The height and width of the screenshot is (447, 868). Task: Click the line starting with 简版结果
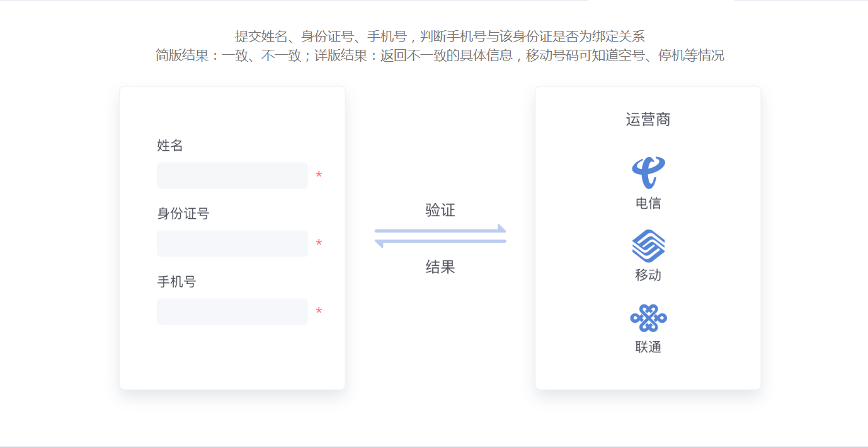click(x=440, y=55)
